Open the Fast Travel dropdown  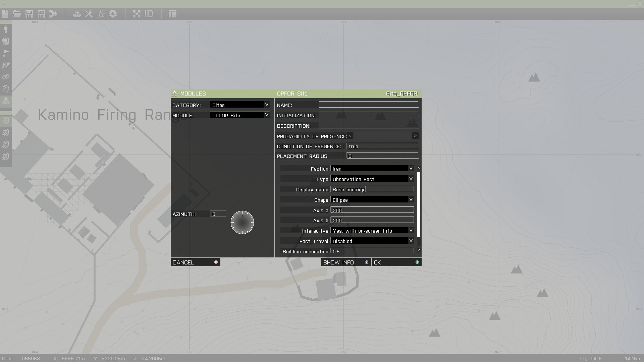372,241
